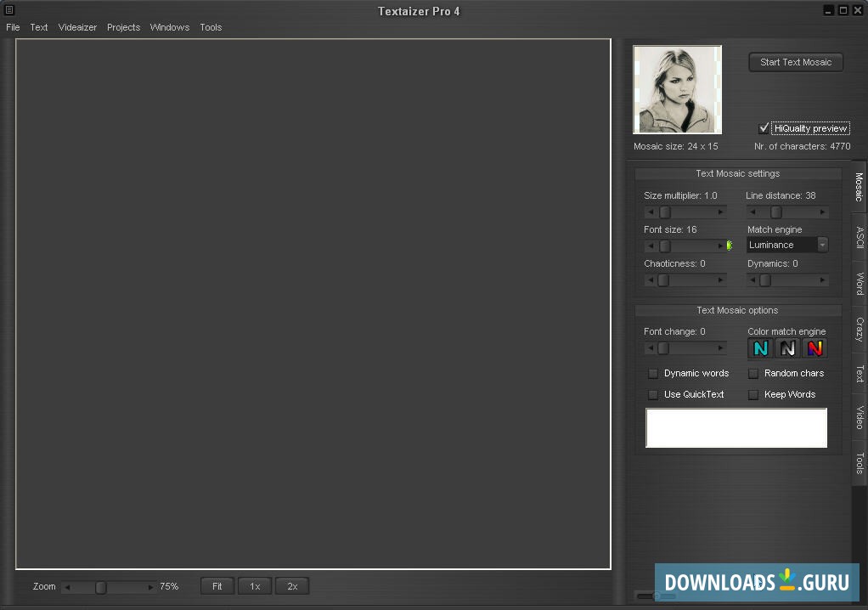Click the Text Mosaic options header
This screenshot has height=610, width=868.
coord(737,311)
